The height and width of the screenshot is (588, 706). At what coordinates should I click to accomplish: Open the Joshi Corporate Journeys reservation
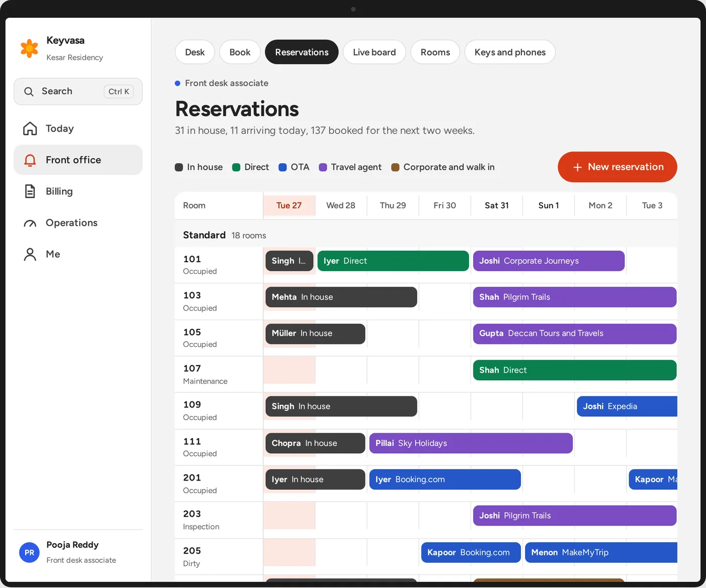click(x=549, y=261)
